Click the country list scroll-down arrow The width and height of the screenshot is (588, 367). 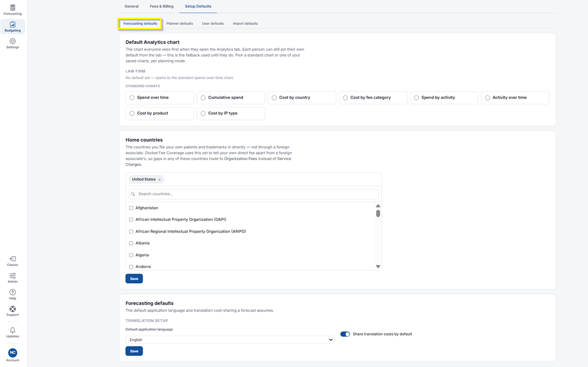point(378,266)
